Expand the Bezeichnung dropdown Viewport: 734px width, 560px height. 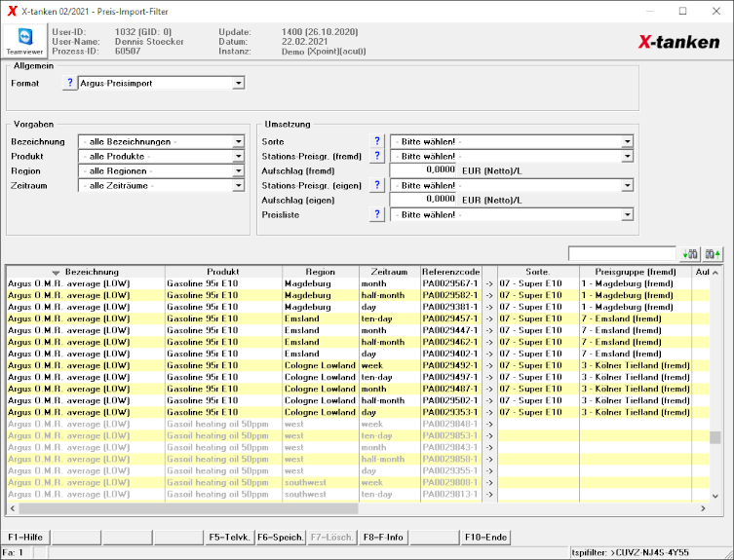point(238,141)
